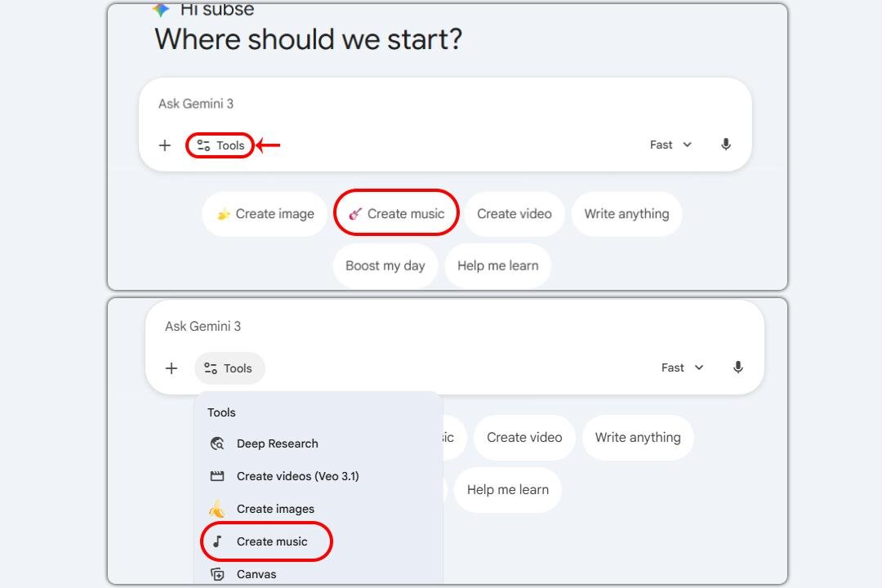Select Deep Research from Tools menu

(277, 443)
